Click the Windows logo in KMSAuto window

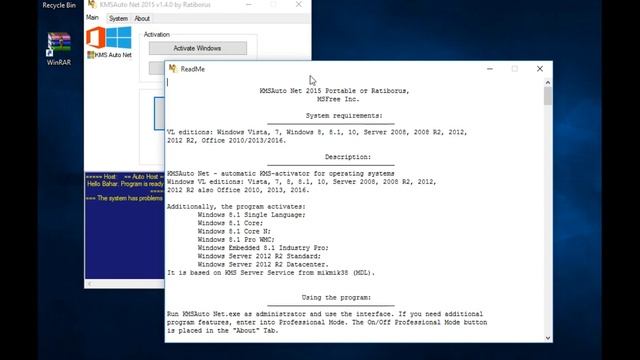pos(119,38)
